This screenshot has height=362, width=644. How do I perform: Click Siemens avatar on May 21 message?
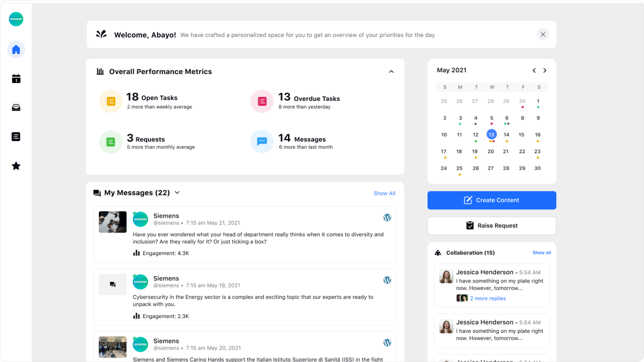coord(140,219)
